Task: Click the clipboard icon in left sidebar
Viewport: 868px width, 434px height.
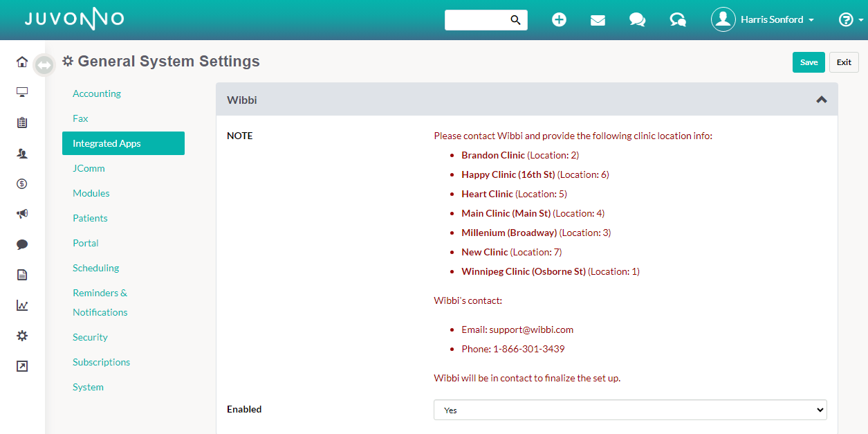Action: pos(22,123)
